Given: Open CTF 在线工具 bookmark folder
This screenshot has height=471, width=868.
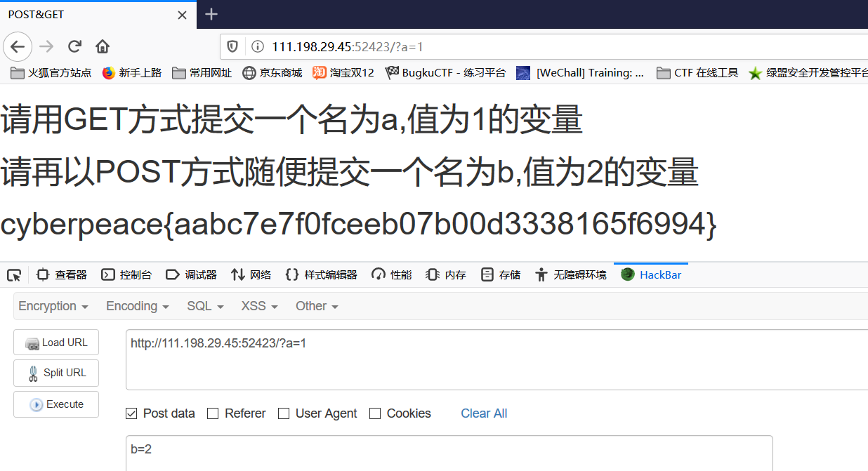Looking at the screenshot, I should 697,73.
